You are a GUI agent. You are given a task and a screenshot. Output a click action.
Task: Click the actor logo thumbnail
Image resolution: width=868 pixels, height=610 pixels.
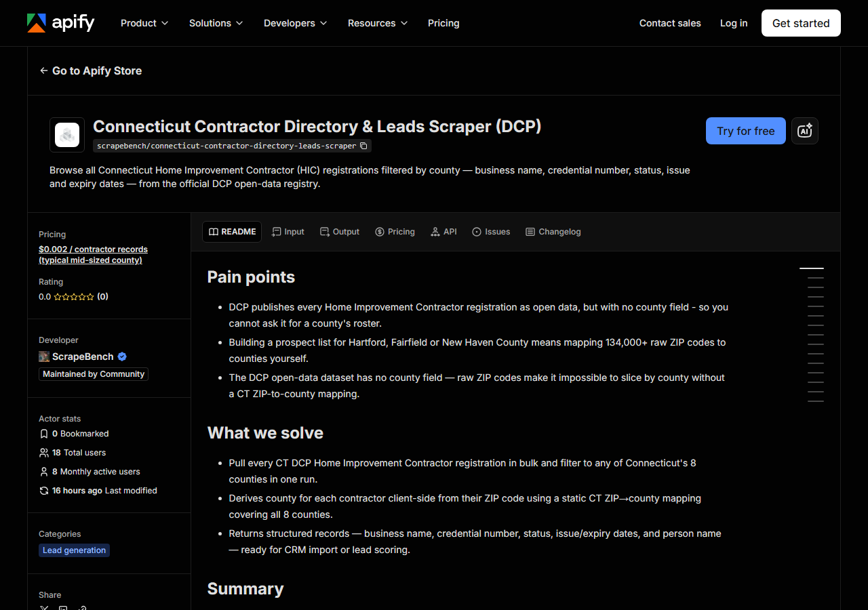(67, 135)
